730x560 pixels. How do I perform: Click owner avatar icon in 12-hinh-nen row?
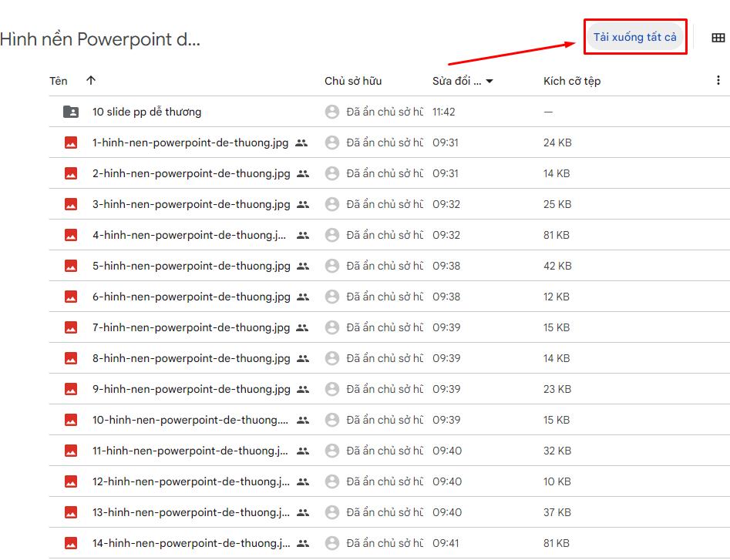(x=332, y=481)
